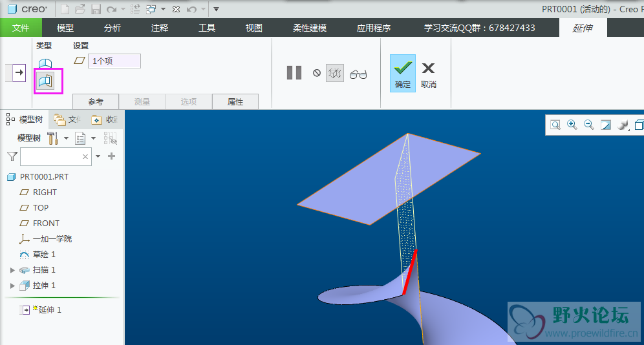Click the Zoom in magnifier icon

tap(572, 125)
